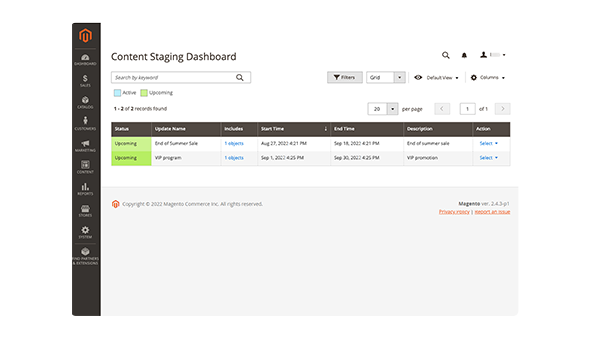The width and height of the screenshot is (590, 360).
Task: Open the Columns settings dropdown
Action: pyautogui.click(x=488, y=77)
